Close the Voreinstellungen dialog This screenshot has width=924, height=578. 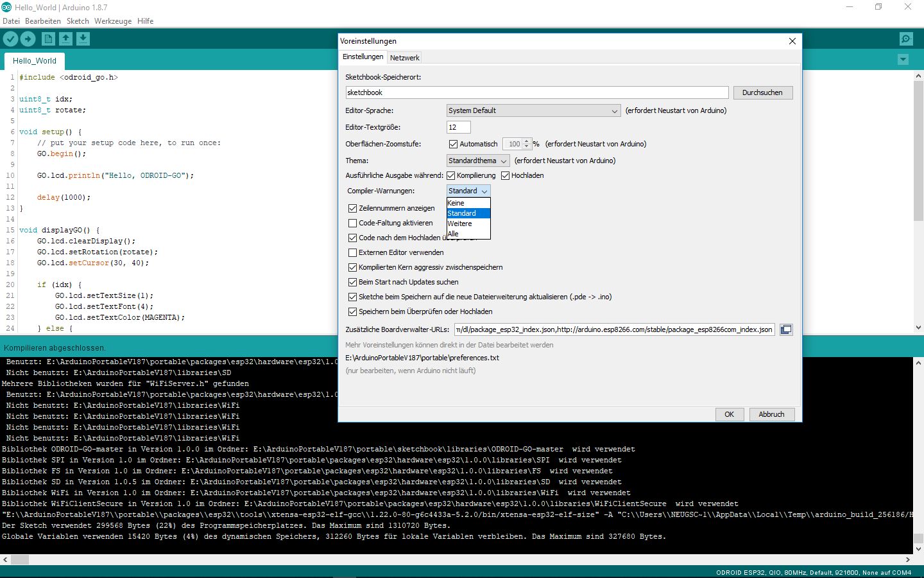792,41
